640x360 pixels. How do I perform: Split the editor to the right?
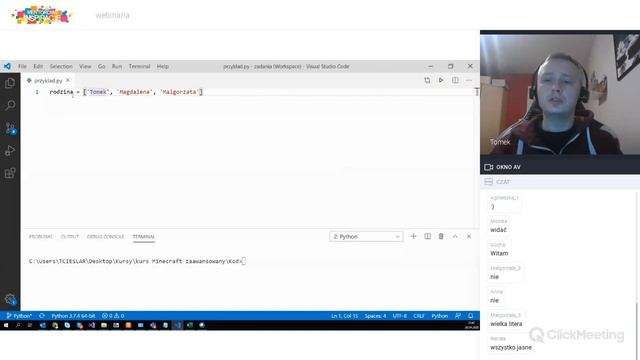[x=455, y=80]
